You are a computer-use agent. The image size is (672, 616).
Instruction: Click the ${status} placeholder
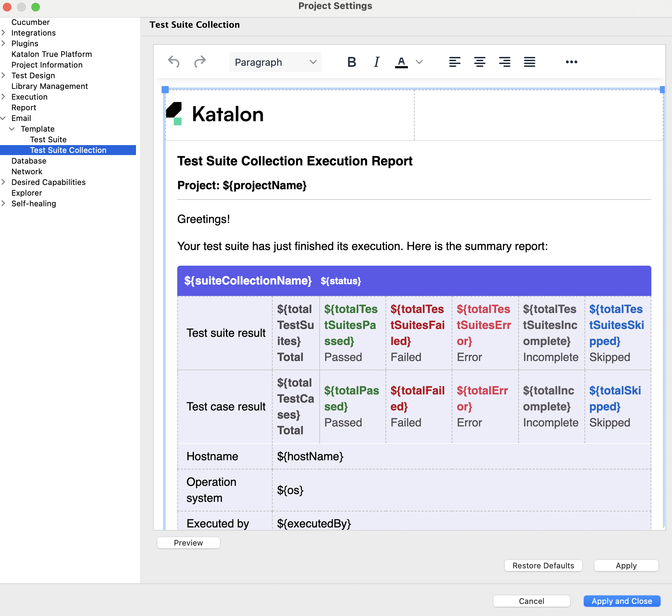341,281
